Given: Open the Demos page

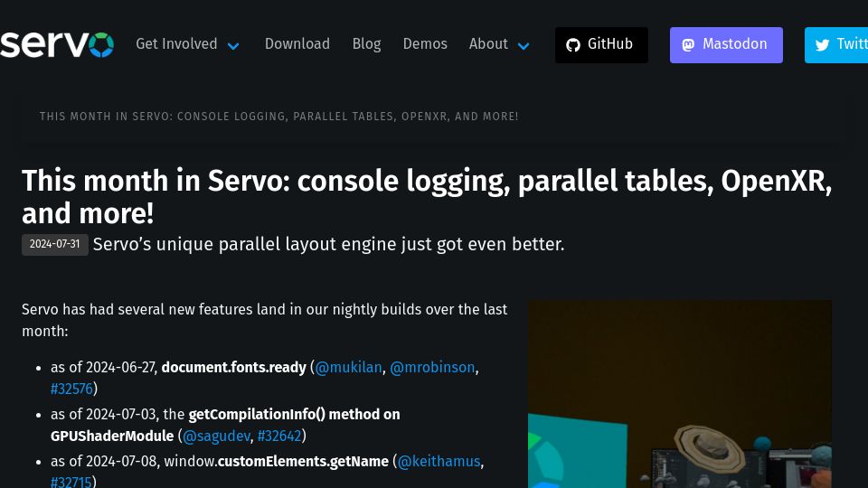Looking at the screenshot, I should pyautogui.click(x=425, y=43).
